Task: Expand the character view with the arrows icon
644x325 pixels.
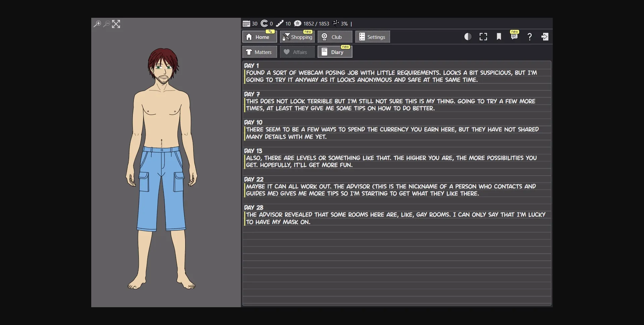Action: (116, 24)
